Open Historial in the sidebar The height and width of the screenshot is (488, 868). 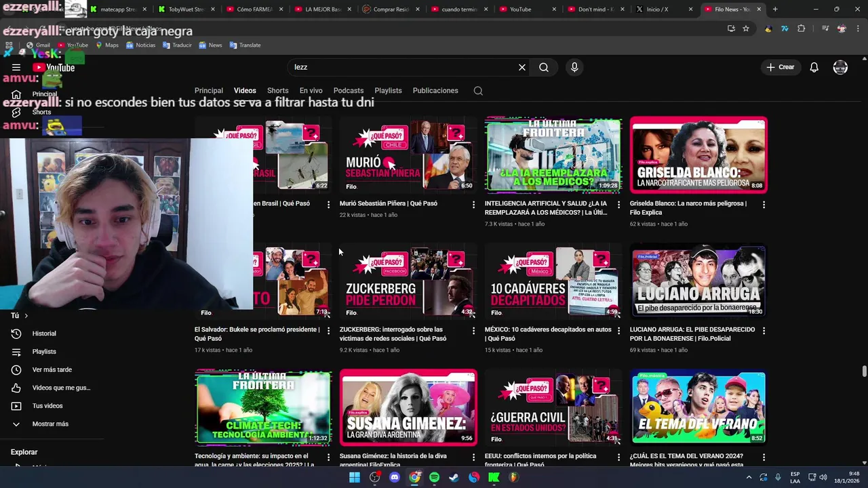pyautogui.click(x=44, y=333)
